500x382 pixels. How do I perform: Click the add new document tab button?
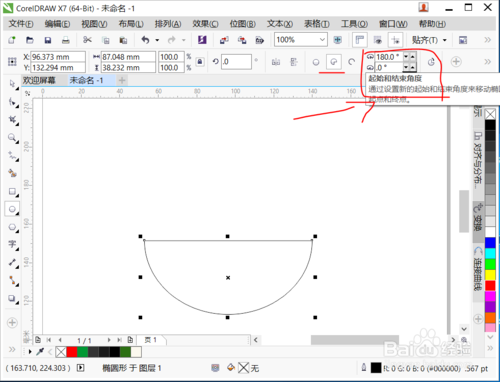[122, 80]
